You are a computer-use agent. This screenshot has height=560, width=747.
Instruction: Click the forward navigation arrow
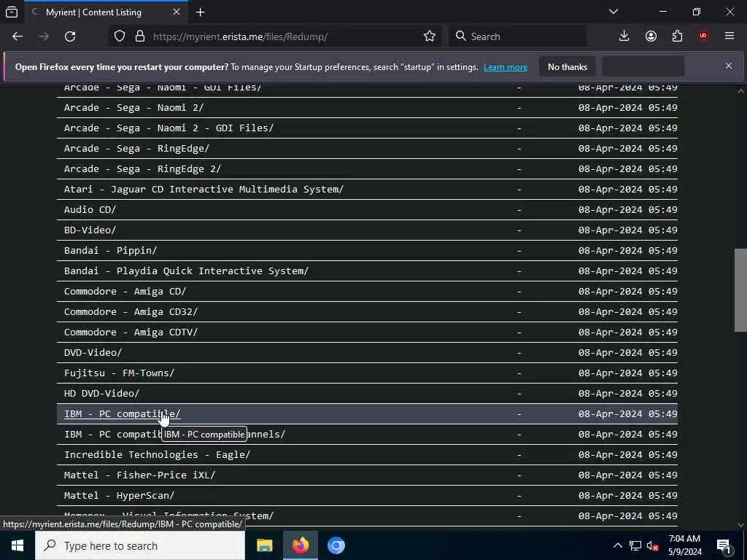(x=44, y=36)
